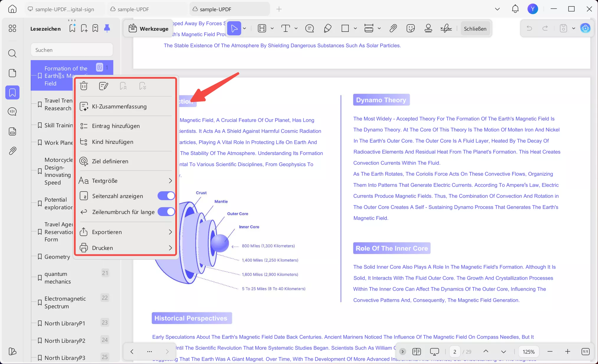Viewport: 598px width, 364px height.
Task: Click the comment bubble tool
Action: (x=309, y=28)
